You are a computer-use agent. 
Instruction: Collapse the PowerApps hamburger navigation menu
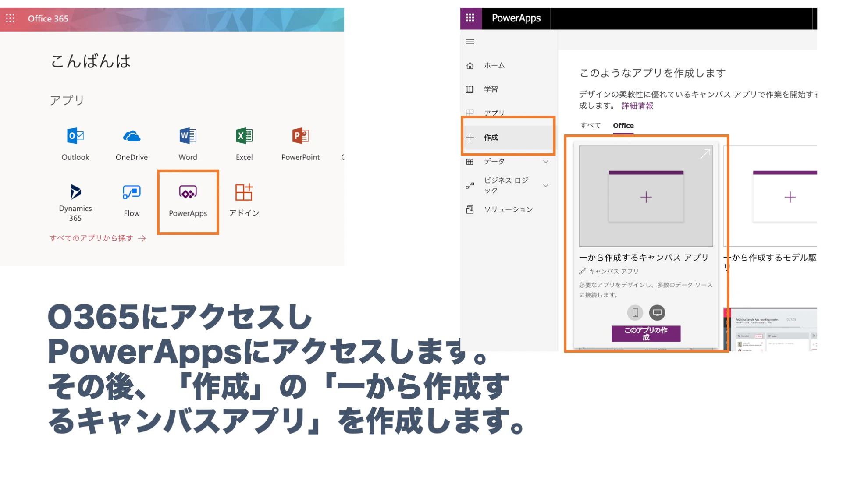click(470, 42)
